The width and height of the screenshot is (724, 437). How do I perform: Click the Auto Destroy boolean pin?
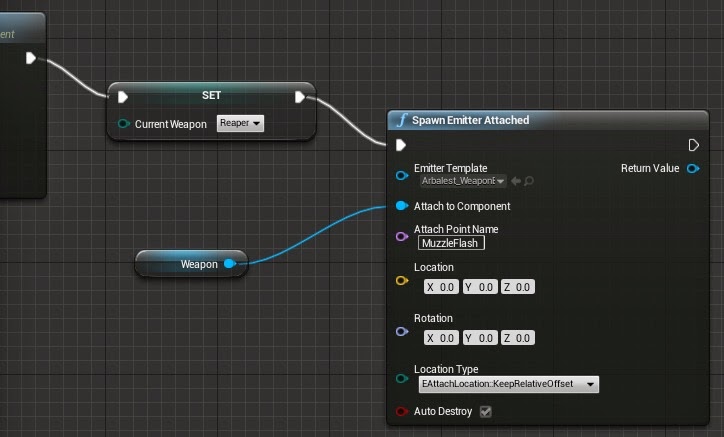click(402, 411)
